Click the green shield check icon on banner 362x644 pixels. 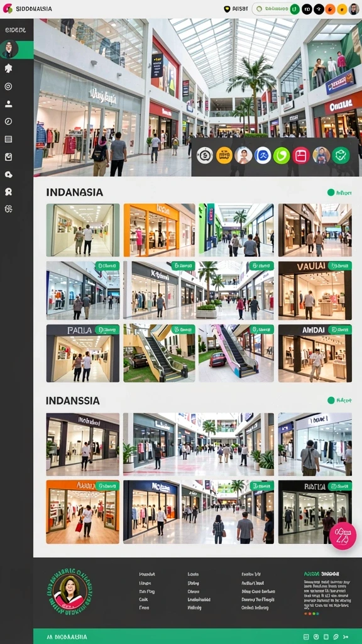click(x=341, y=156)
